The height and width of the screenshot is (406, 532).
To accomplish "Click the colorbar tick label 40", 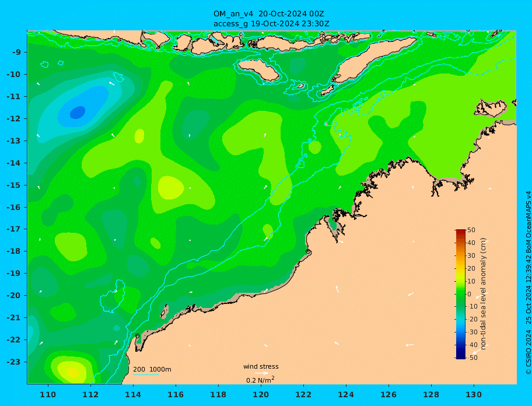I will pyautogui.click(x=471, y=243).
